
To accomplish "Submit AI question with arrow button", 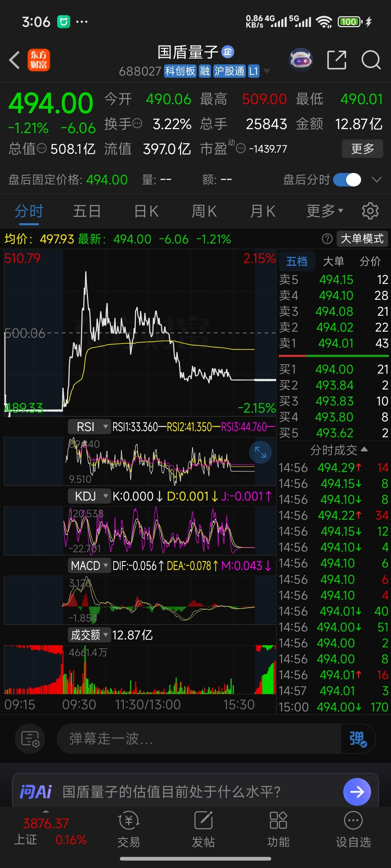I will click(357, 792).
